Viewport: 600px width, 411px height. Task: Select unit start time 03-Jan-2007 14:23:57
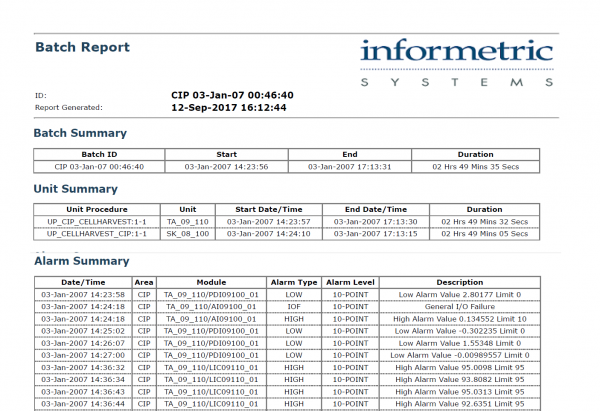point(269,222)
